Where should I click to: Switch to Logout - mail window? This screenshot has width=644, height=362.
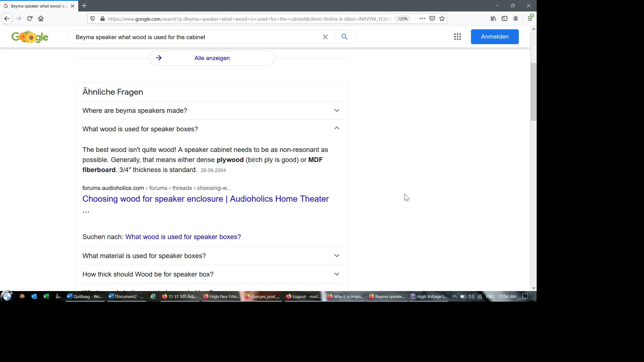(304, 296)
